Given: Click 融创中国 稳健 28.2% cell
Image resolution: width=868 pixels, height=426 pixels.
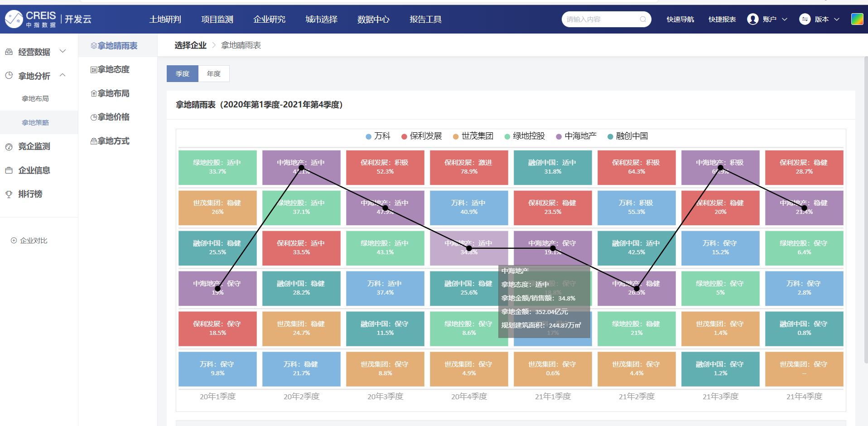Looking at the screenshot, I should [x=301, y=288].
